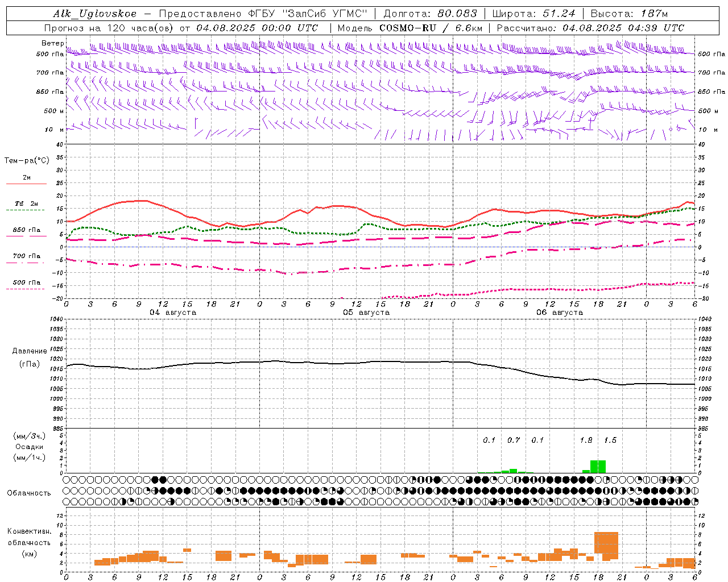This screenshot has height=582, width=728.
Task: Click the 850 гПа temperature legend entry
Action: pyautogui.click(x=27, y=230)
